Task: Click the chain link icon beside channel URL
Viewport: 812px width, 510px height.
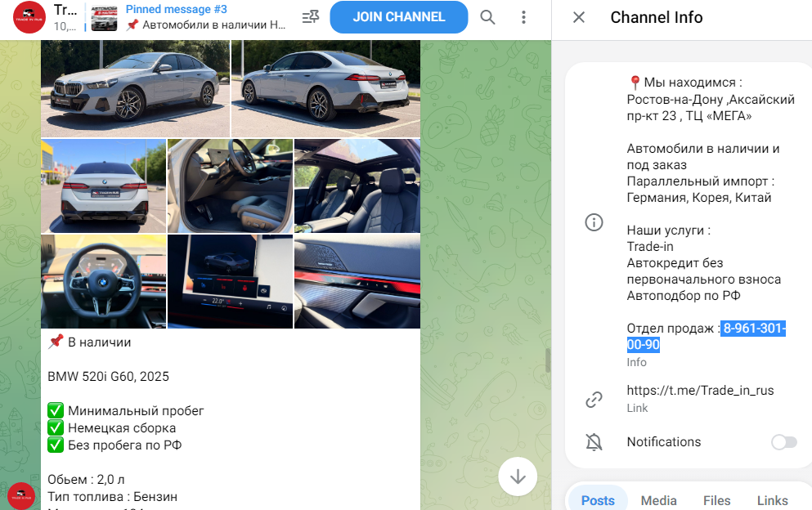Action: click(x=594, y=399)
